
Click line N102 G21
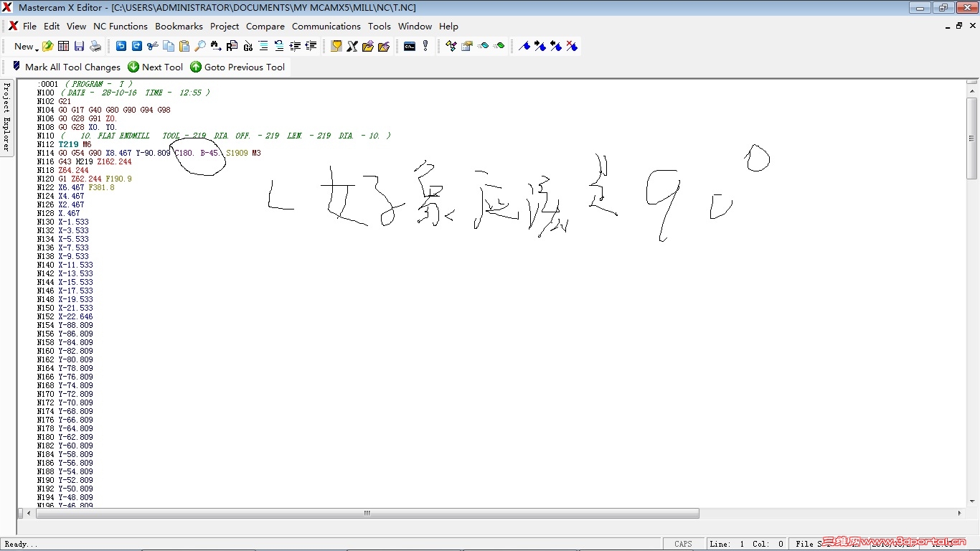[54, 101]
